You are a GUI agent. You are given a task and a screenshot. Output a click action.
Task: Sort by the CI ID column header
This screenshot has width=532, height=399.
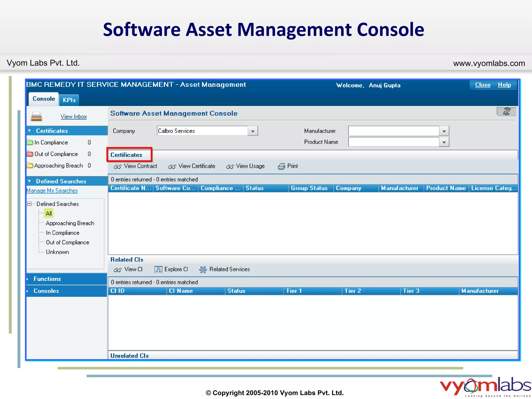click(137, 291)
